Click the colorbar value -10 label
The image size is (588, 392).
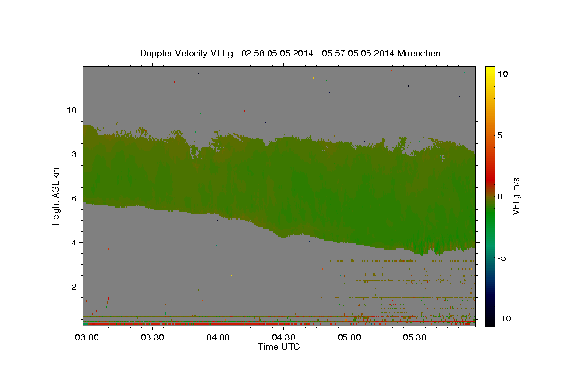click(x=503, y=318)
